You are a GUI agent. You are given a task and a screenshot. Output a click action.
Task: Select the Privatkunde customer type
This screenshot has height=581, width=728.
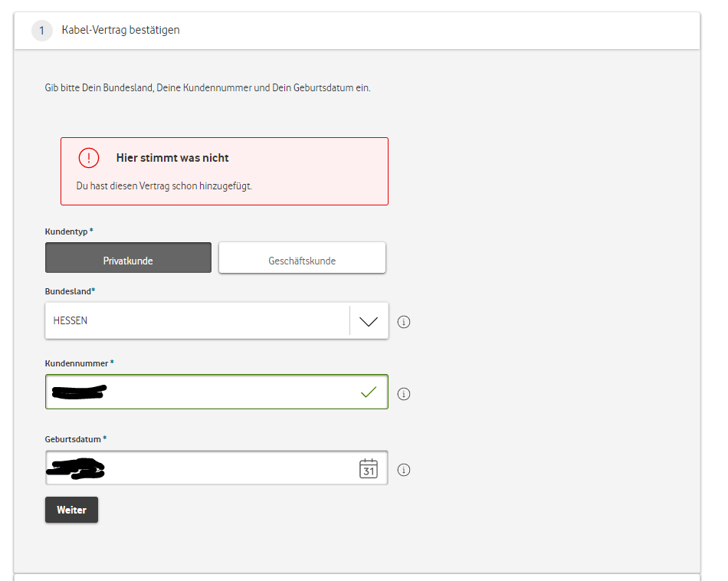[x=128, y=258]
